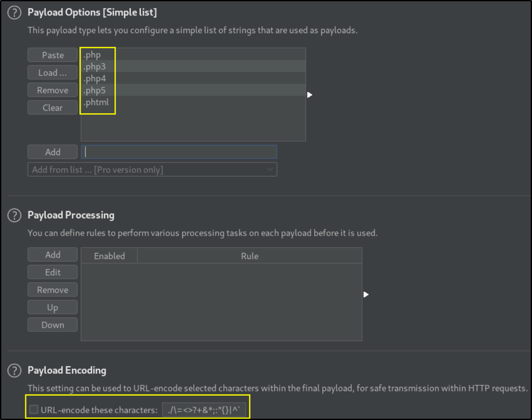Click arrow handle beside payload list
Image resolution: width=532 pixels, height=420 pixels.
coord(309,95)
